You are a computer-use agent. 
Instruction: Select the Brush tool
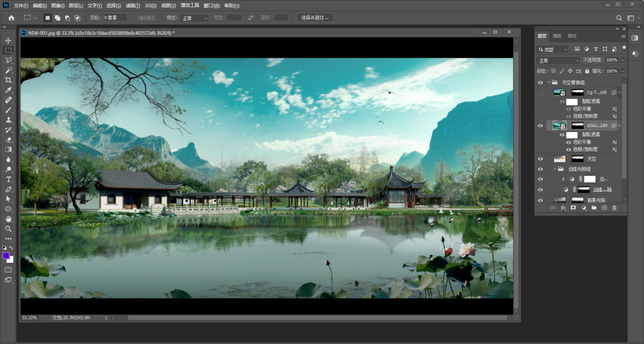pos(8,110)
